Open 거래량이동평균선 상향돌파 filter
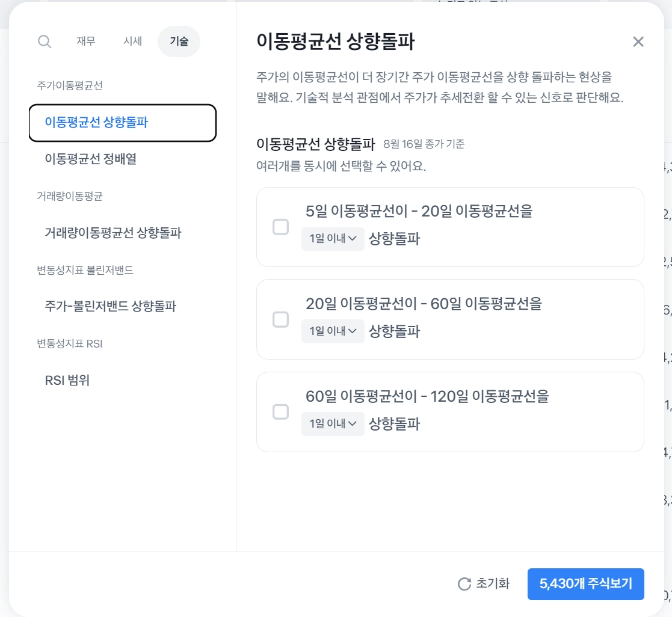The height and width of the screenshot is (617, 672). coord(113,233)
